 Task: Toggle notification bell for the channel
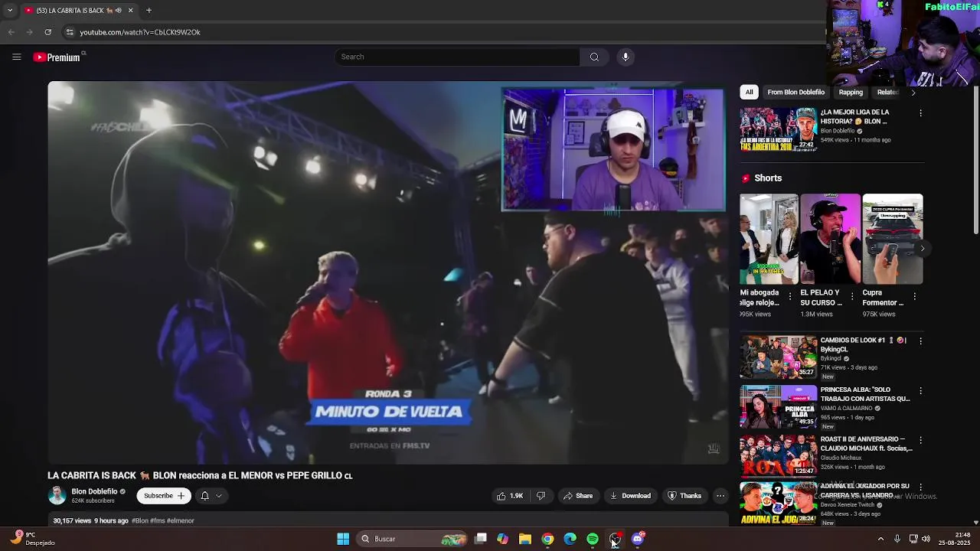[x=204, y=496]
